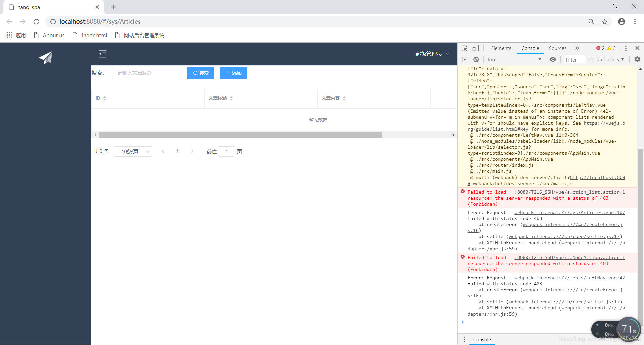Open the Chrome profile avatar
The height and width of the screenshot is (345, 644).
coord(622,22)
